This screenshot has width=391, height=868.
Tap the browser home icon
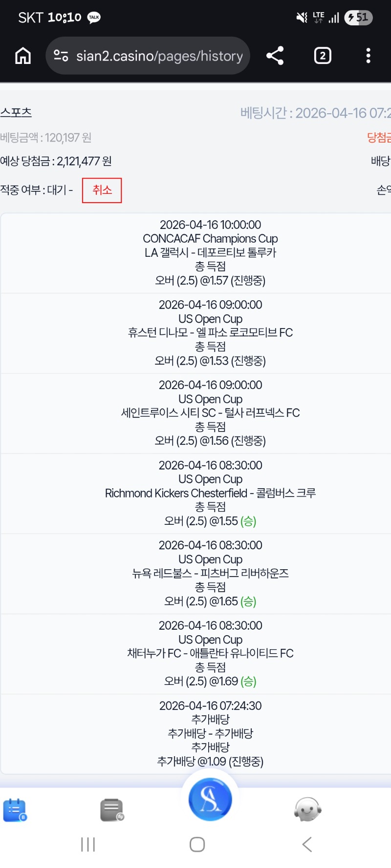pyautogui.click(x=23, y=56)
